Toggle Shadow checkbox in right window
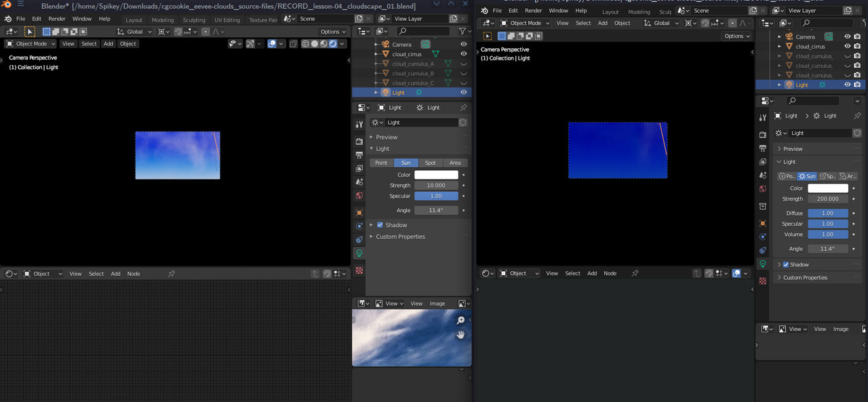This screenshot has width=868, height=402. coord(786,264)
